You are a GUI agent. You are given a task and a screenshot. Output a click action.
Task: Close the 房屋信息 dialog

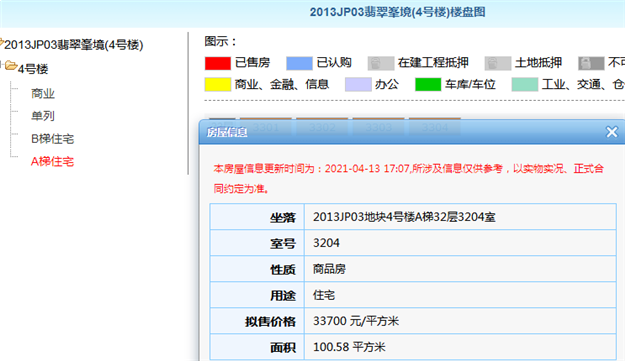click(611, 132)
